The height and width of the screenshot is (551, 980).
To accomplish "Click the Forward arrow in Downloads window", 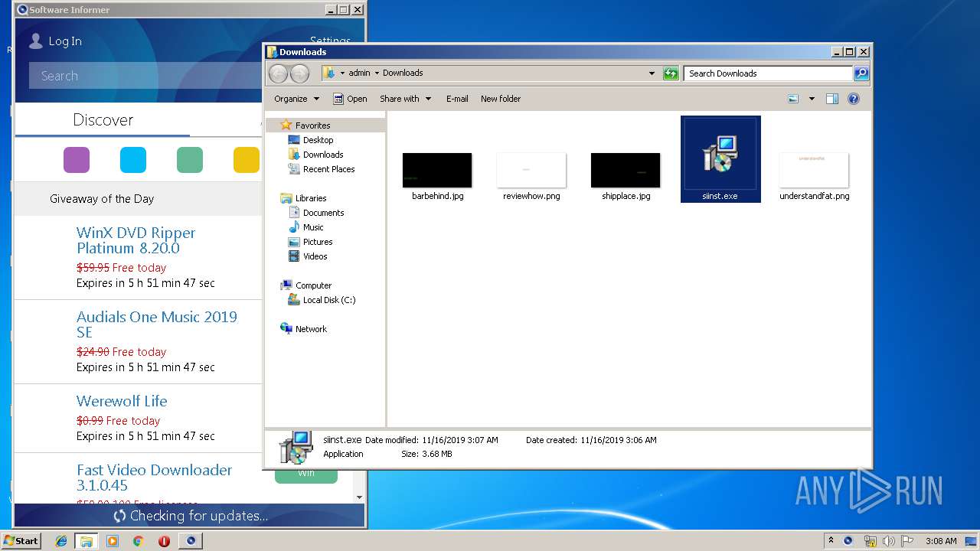I will click(x=299, y=73).
